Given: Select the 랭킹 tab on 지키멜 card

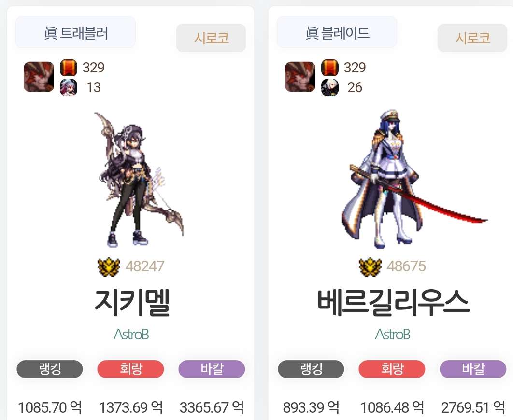Looking at the screenshot, I should [50, 369].
